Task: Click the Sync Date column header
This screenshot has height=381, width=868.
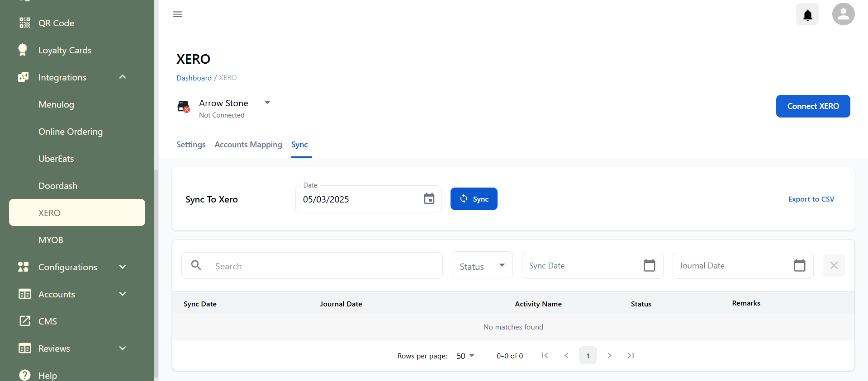Action: point(200,304)
